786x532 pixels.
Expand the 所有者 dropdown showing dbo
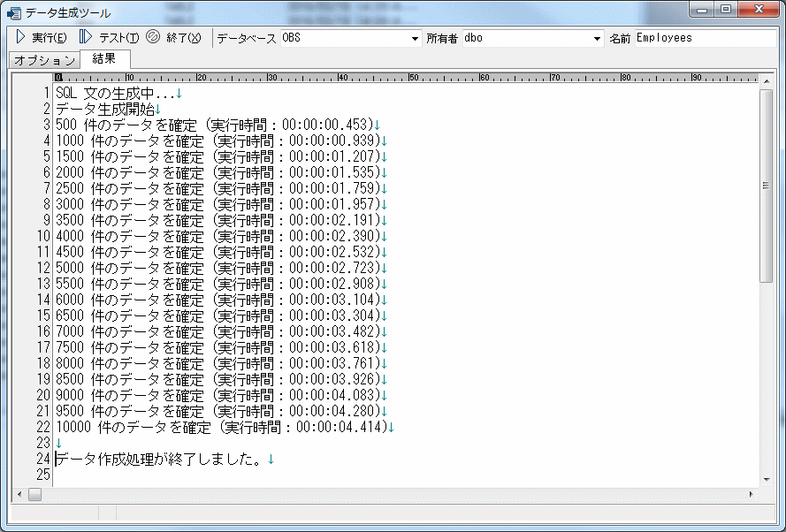(x=598, y=39)
